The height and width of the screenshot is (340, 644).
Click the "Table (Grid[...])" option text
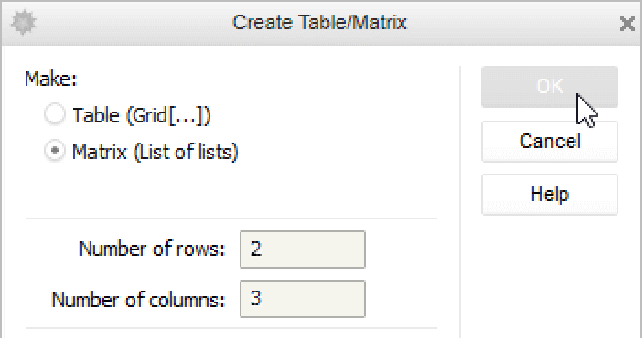coord(142,115)
